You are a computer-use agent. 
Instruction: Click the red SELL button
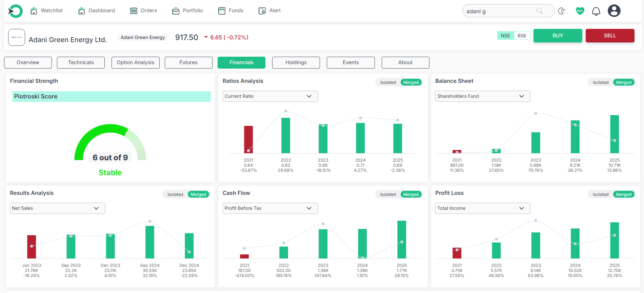(610, 36)
